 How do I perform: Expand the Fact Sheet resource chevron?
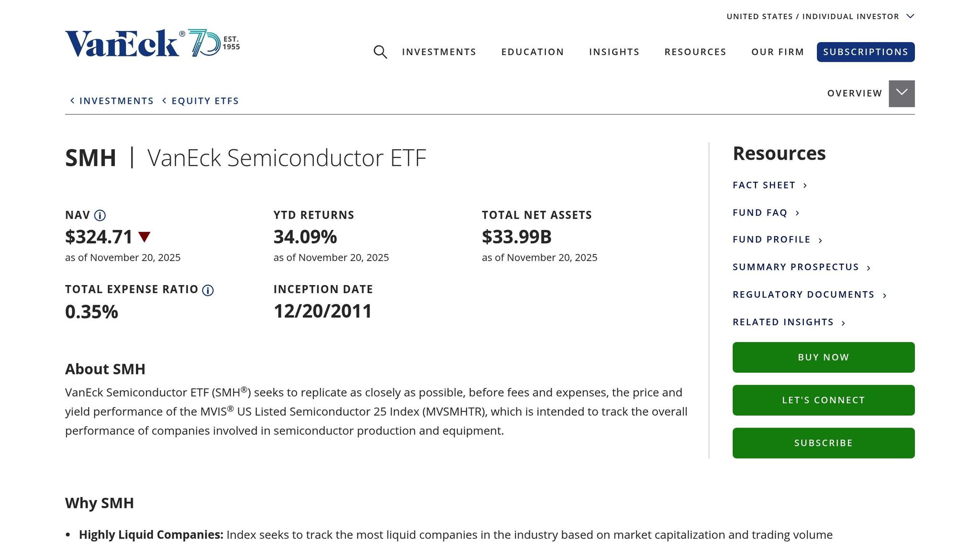click(x=805, y=186)
